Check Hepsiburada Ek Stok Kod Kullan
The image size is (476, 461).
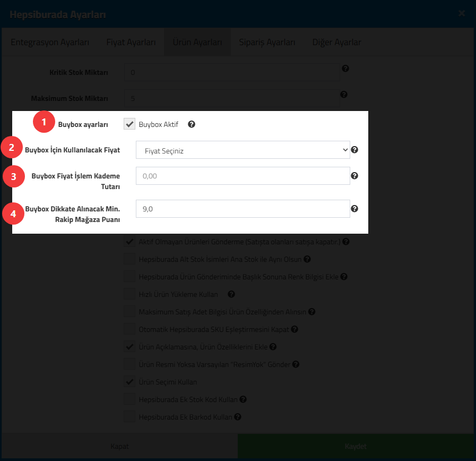pos(129,399)
